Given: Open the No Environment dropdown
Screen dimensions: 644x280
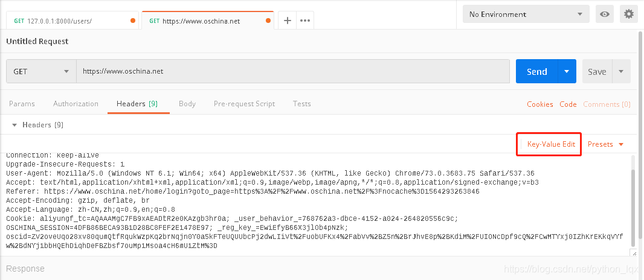Looking at the screenshot, I should point(526,14).
